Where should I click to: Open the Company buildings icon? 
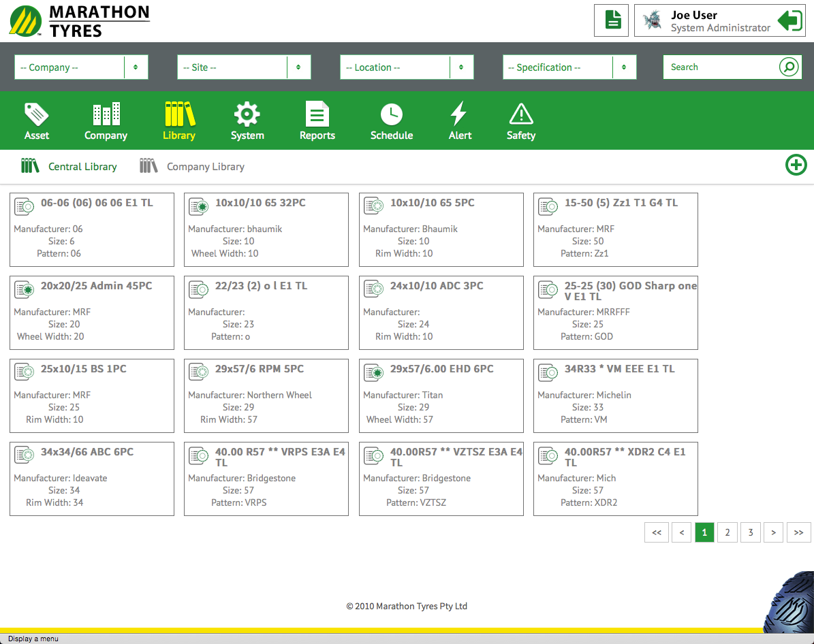tap(106, 114)
